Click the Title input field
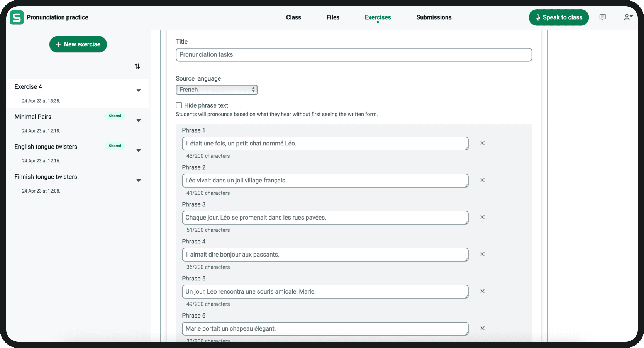The height and width of the screenshot is (348, 644). point(354,55)
